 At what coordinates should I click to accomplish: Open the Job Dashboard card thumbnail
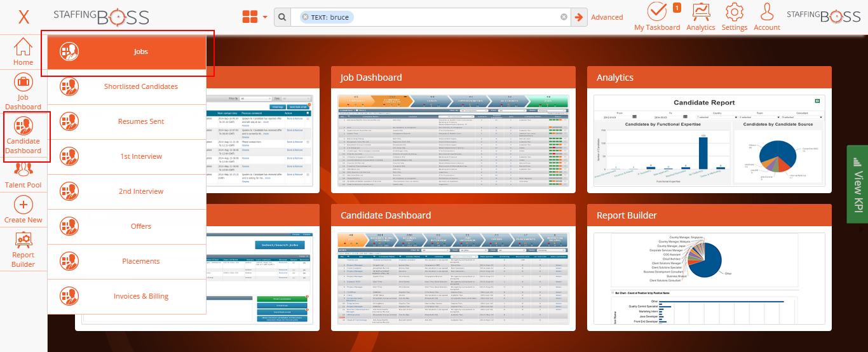point(453,141)
